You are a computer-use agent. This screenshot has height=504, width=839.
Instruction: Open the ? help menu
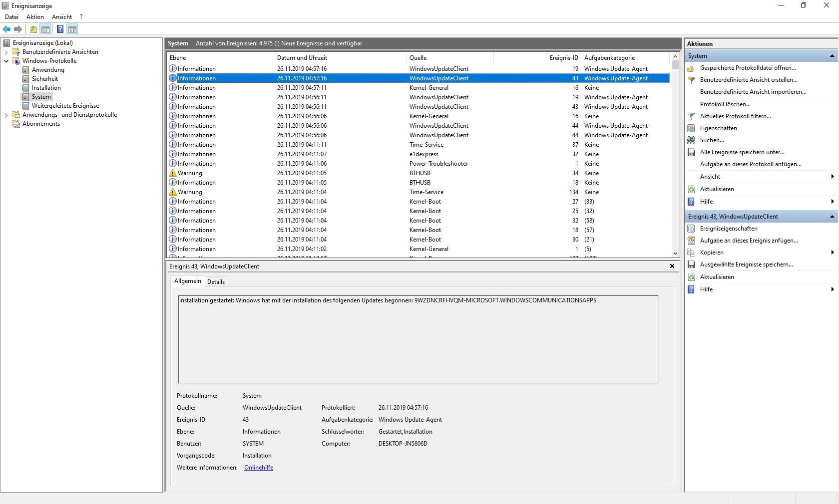click(x=81, y=17)
